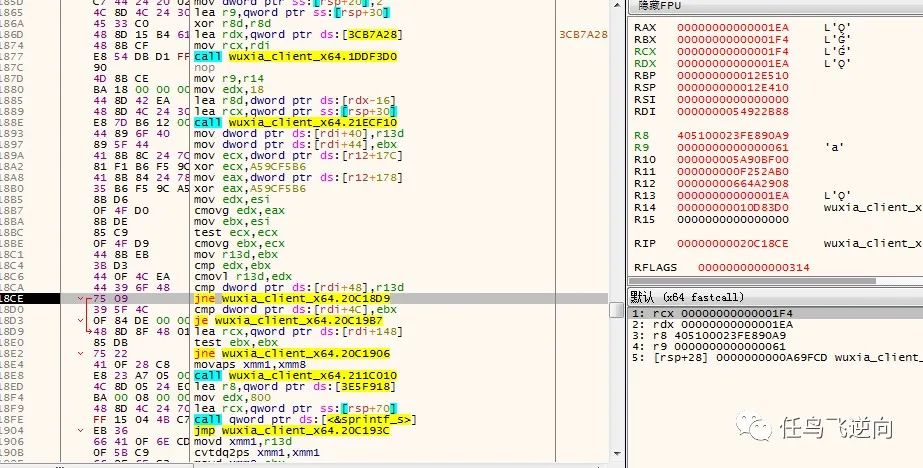Select the xor ecx,A59CF5B6 instruction
This screenshot has height=468, width=923.
[250, 167]
